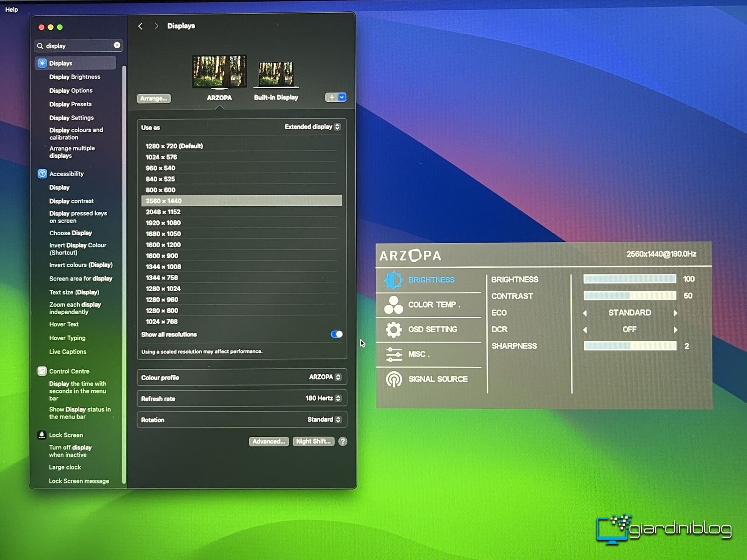This screenshot has height=560, width=747.
Task: Click the Displays icon in sidebar
Action: pos(42,63)
